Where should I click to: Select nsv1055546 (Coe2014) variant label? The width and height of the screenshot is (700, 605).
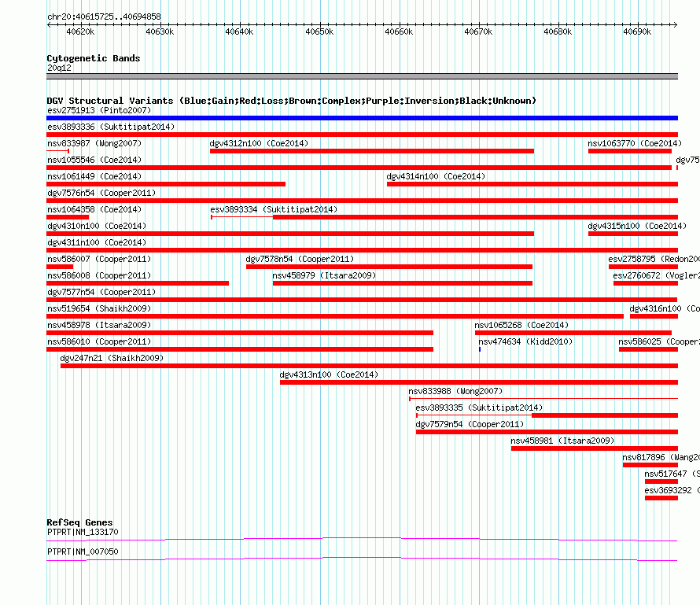[94, 160]
